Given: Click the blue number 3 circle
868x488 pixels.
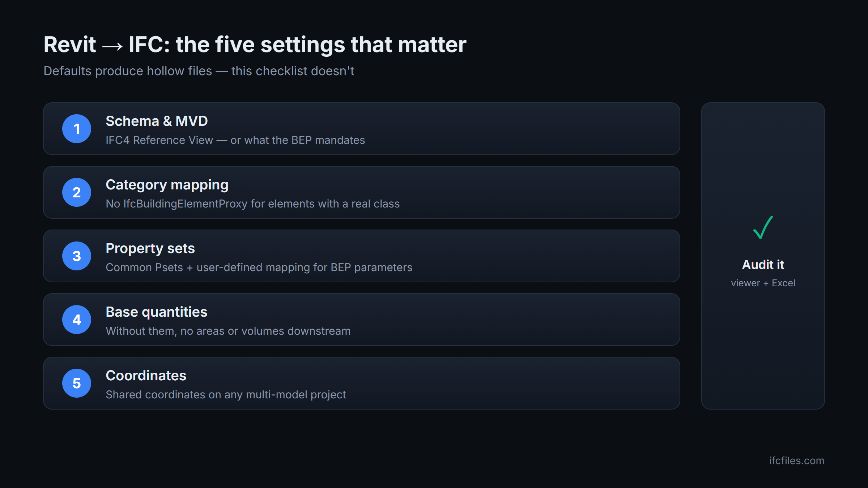Looking at the screenshot, I should (x=77, y=256).
